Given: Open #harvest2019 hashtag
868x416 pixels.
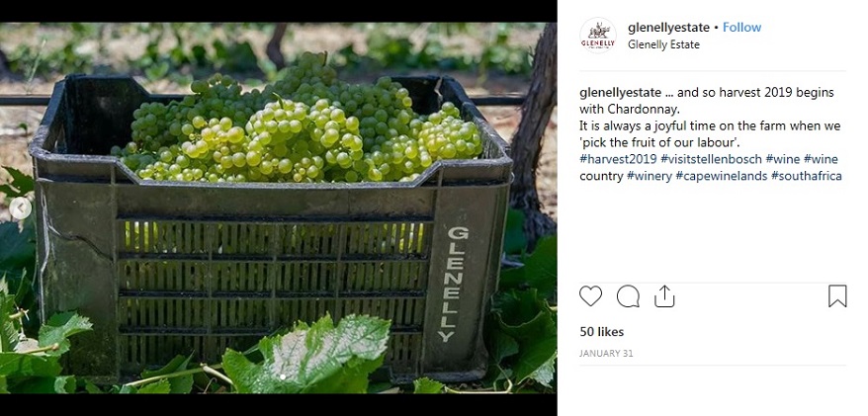Looking at the screenshot, I should pyautogui.click(x=618, y=159).
